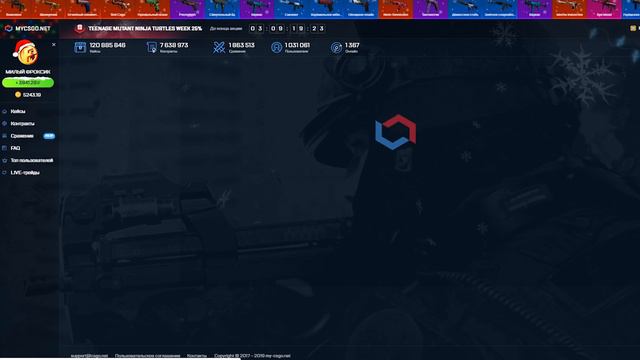This screenshot has height=360, width=640.
Task: Click the coin balance 524339
Action: click(32, 95)
